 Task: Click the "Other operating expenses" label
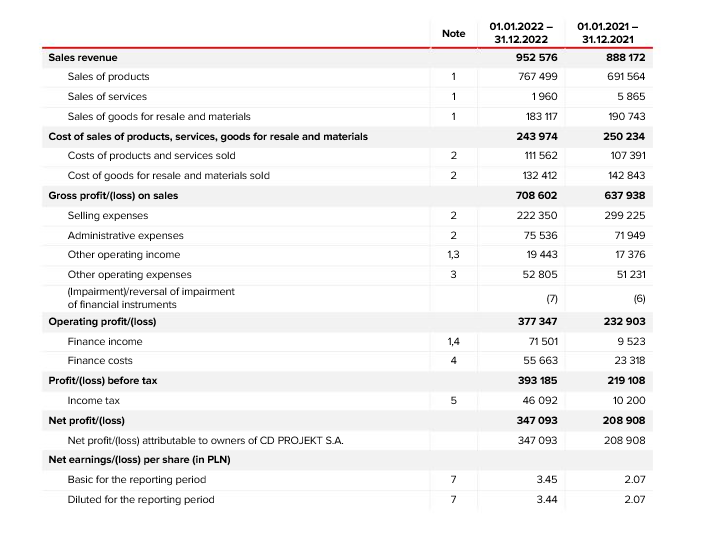click(x=129, y=275)
